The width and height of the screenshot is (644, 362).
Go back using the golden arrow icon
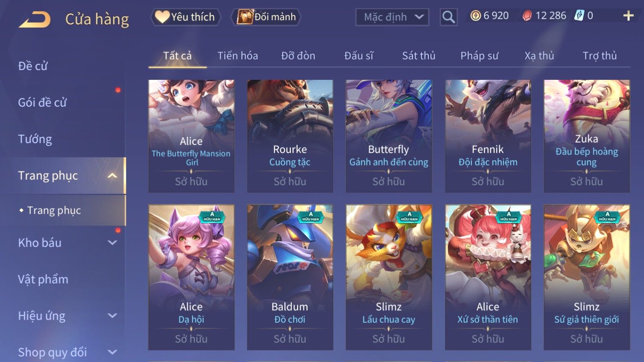point(35,19)
